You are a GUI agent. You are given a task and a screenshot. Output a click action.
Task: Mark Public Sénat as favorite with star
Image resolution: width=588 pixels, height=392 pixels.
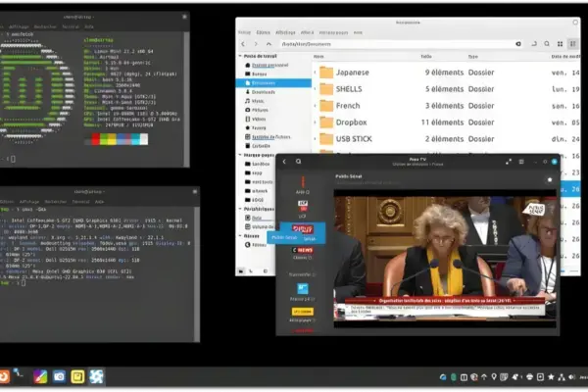[550, 179]
